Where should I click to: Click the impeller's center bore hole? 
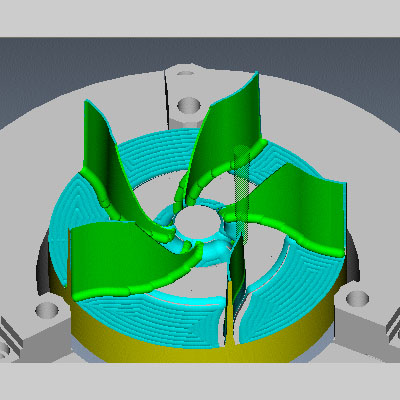(198, 223)
